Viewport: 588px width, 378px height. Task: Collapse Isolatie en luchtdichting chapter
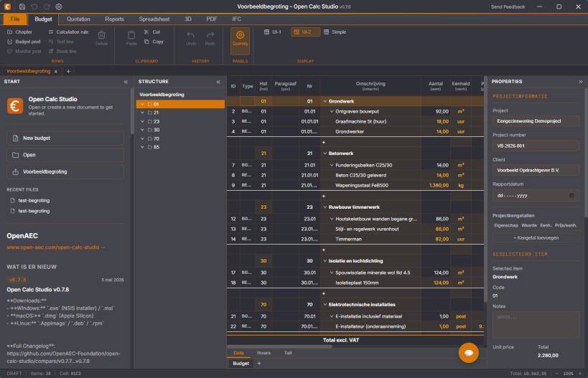point(325,261)
